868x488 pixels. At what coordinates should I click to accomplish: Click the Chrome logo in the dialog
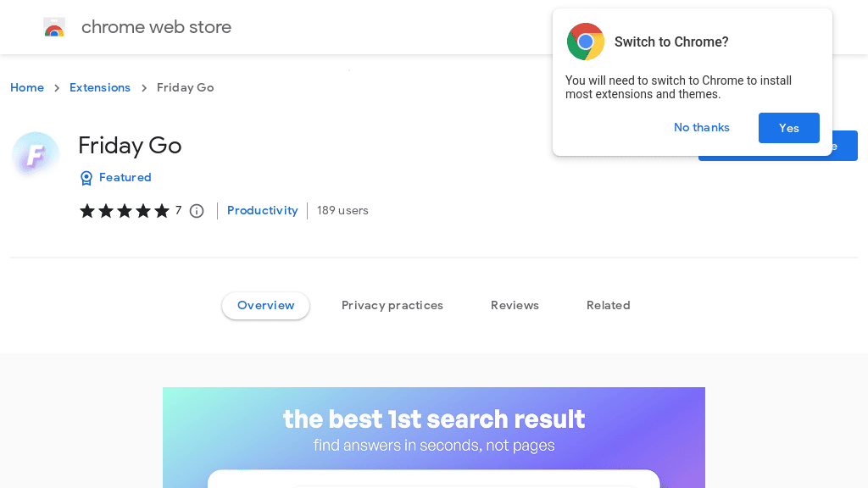point(585,41)
